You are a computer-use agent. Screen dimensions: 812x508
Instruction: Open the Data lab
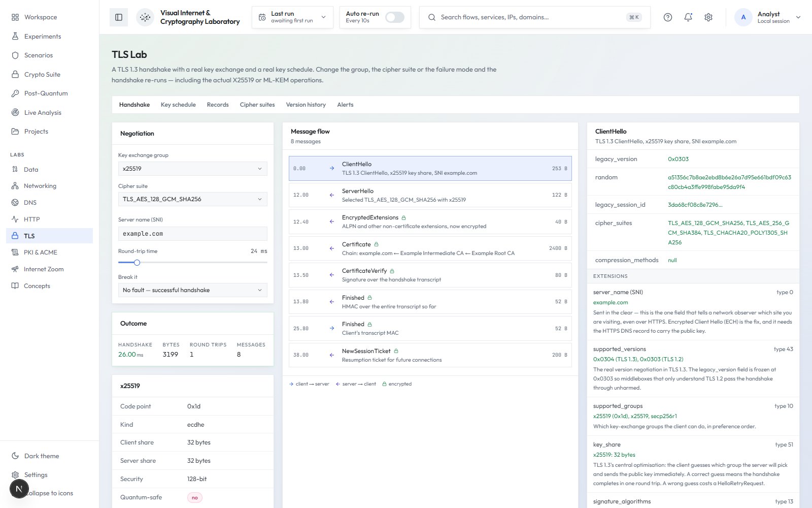click(x=49, y=170)
